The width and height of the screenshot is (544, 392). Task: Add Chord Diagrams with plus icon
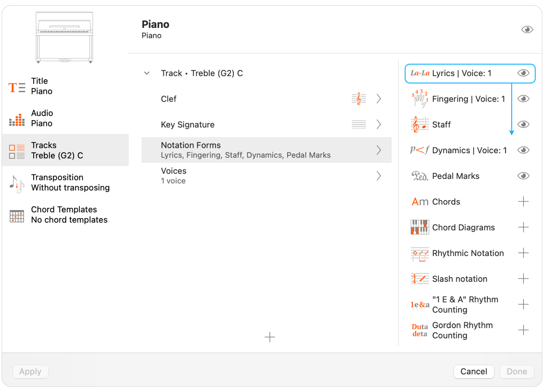click(x=523, y=227)
